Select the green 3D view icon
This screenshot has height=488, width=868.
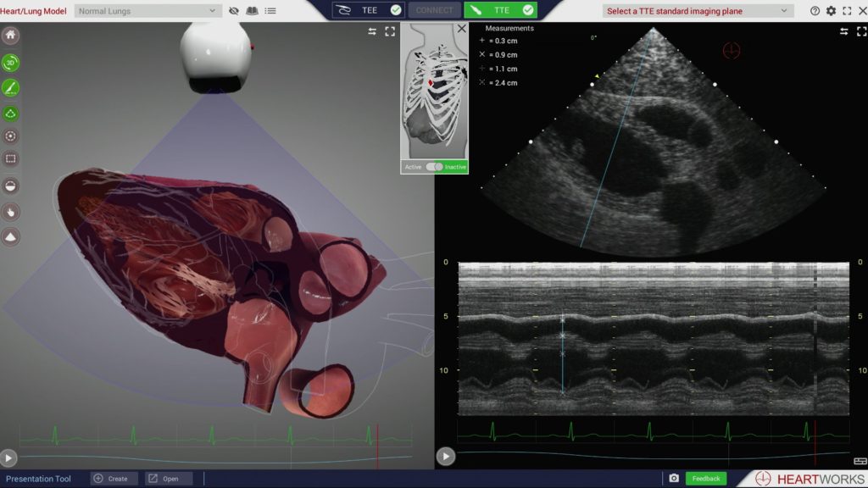11,63
